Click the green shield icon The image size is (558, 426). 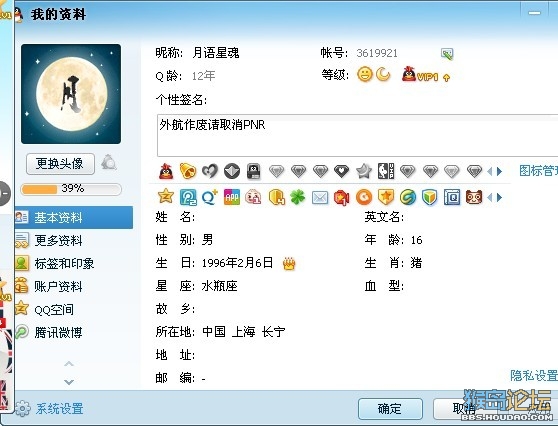[x=430, y=197]
